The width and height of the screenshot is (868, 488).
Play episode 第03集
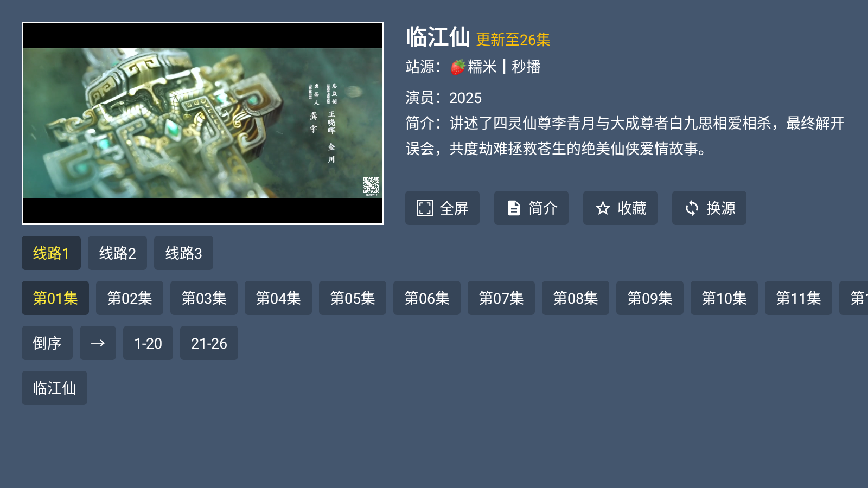(204, 298)
